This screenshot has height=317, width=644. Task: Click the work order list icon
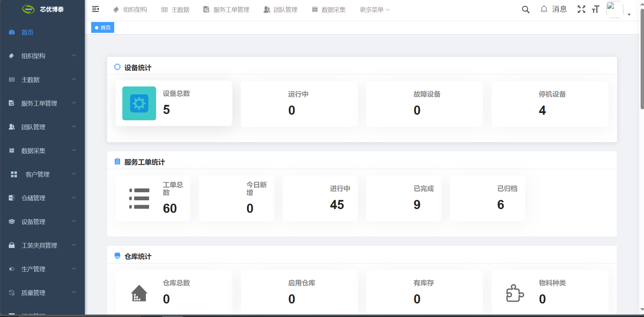[139, 199]
